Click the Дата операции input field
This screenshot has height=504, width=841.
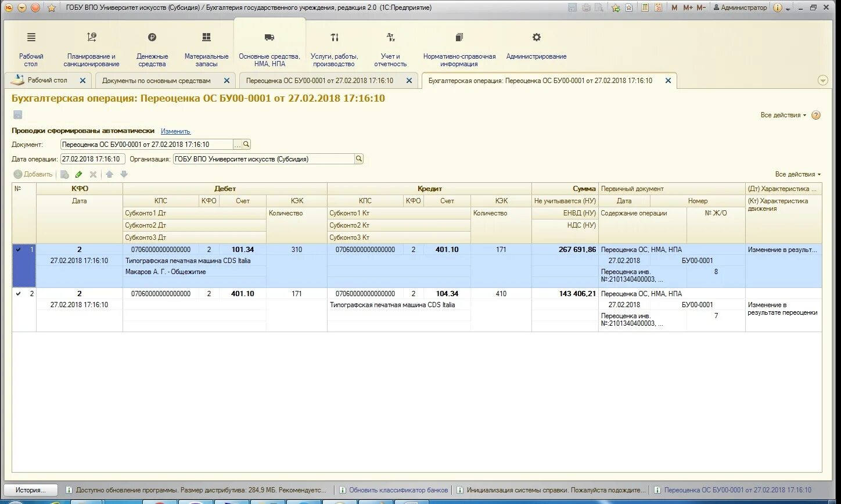point(93,159)
